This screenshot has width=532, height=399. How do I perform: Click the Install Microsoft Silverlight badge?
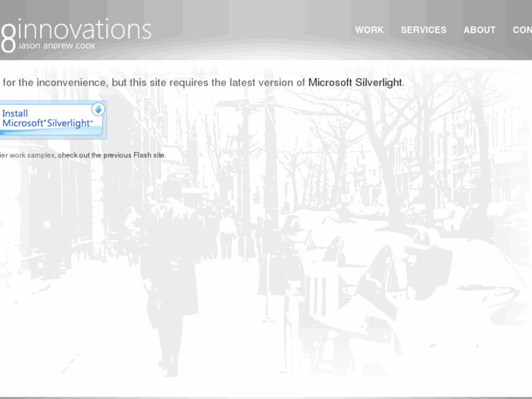[x=53, y=120]
